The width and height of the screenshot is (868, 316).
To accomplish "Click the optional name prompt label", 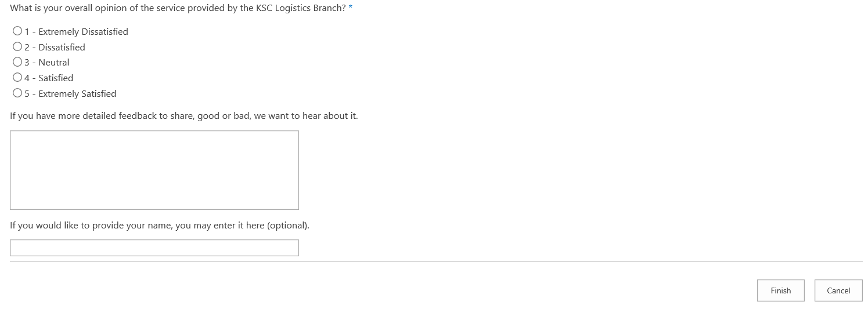I will 160,226.
